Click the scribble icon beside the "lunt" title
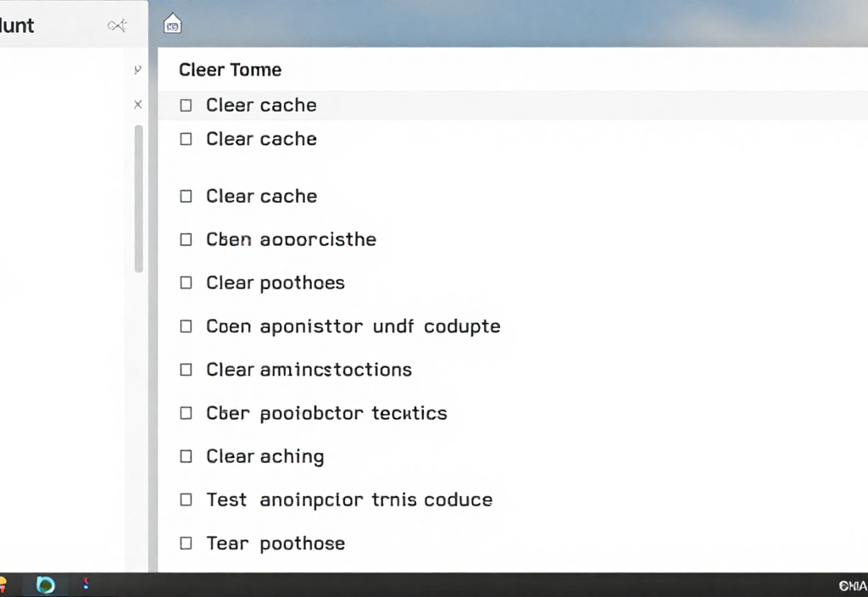Viewport: 868px width, 597px height. click(x=117, y=25)
